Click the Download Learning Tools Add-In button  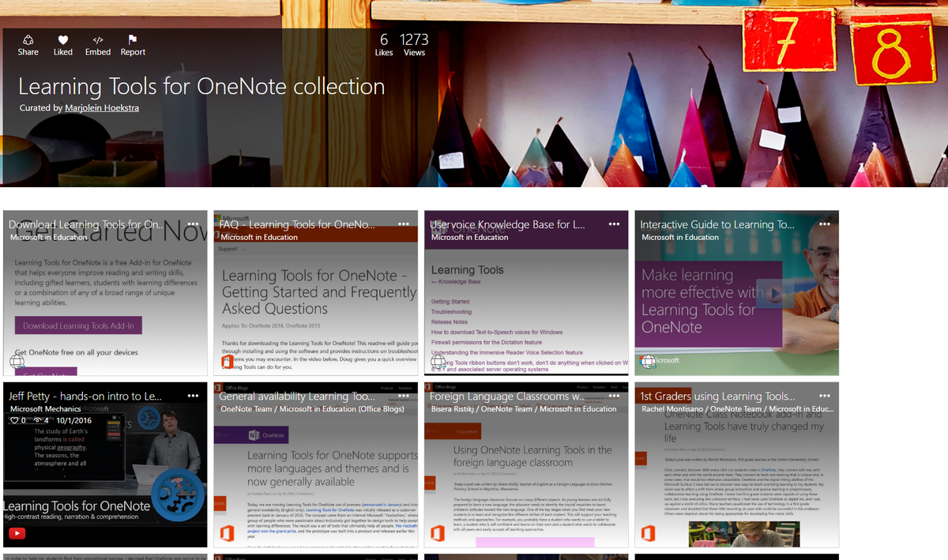tap(78, 325)
